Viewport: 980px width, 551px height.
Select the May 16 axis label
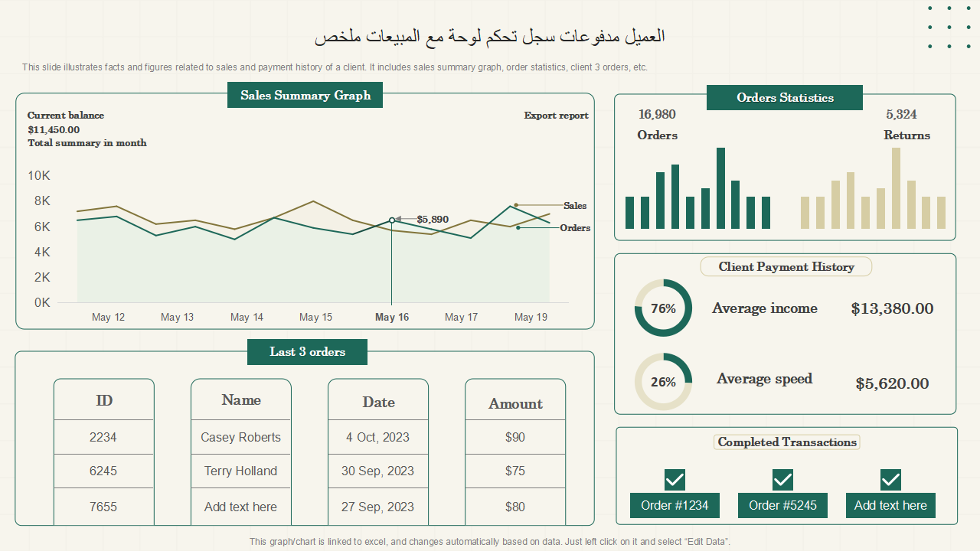[x=392, y=317]
